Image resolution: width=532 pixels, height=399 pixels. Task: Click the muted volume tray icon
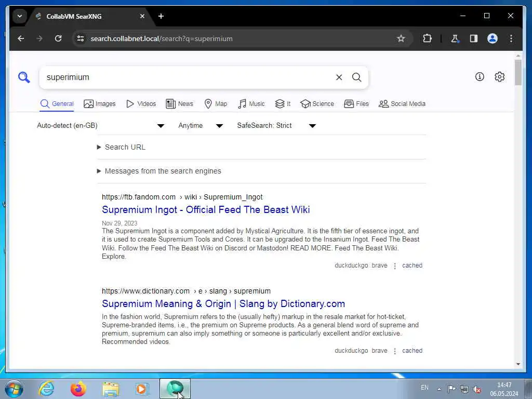click(477, 389)
